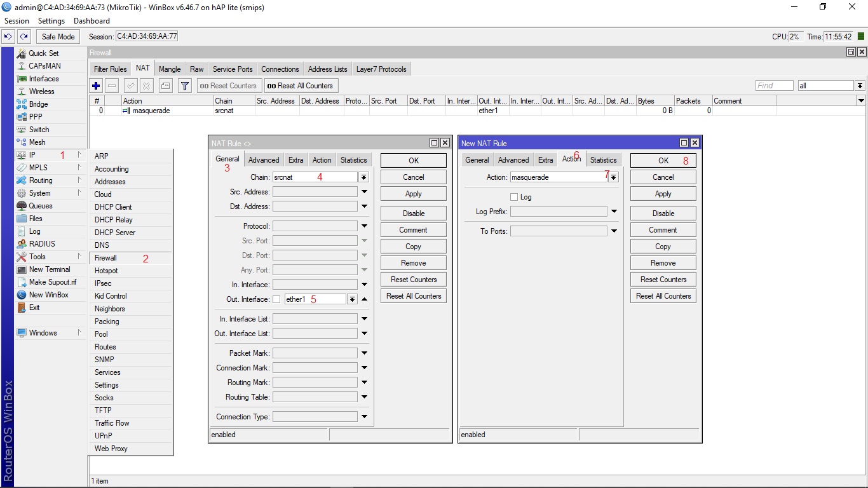Image resolution: width=868 pixels, height=488 pixels.
Task: Click Disable in the New NAT Rule dialog
Action: pyautogui.click(x=663, y=213)
